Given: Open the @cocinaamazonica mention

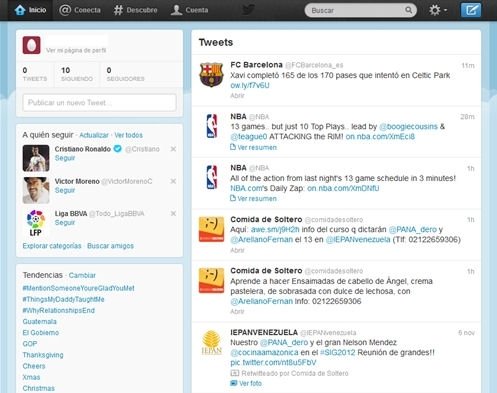Looking at the screenshot, I should coord(264,353).
